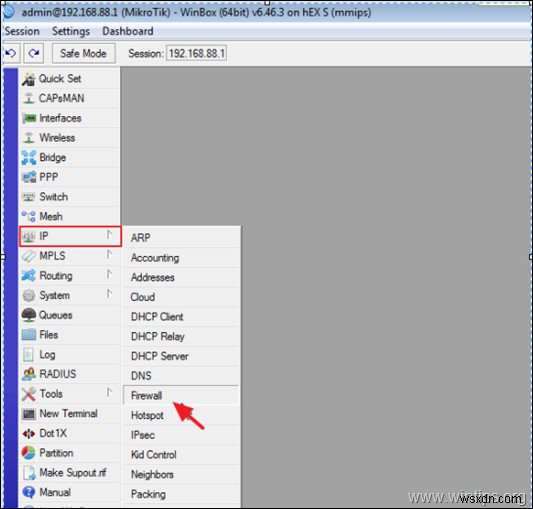Click the Session address field
The width and height of the screenshot is (533, 509).
(196, 53)
